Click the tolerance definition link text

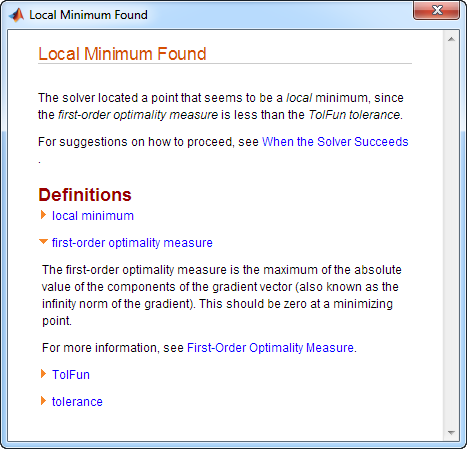[x=77, y=402]
